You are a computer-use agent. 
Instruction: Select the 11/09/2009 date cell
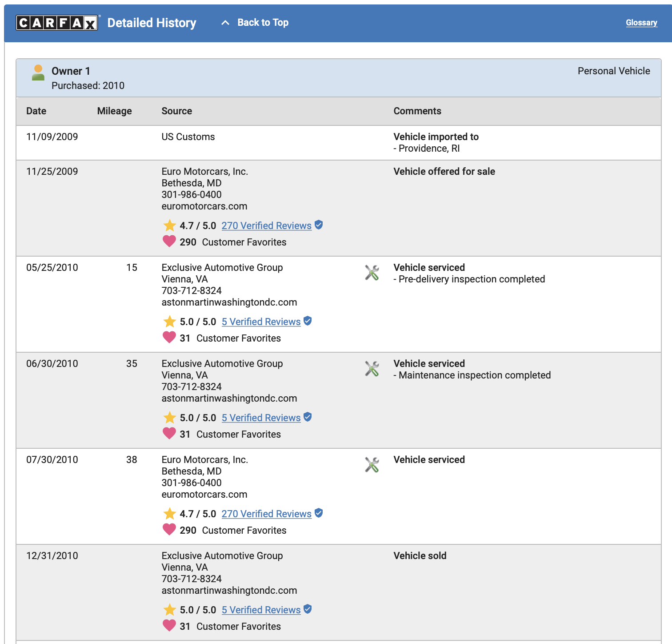pyautogui.click(x=52, y=137)
